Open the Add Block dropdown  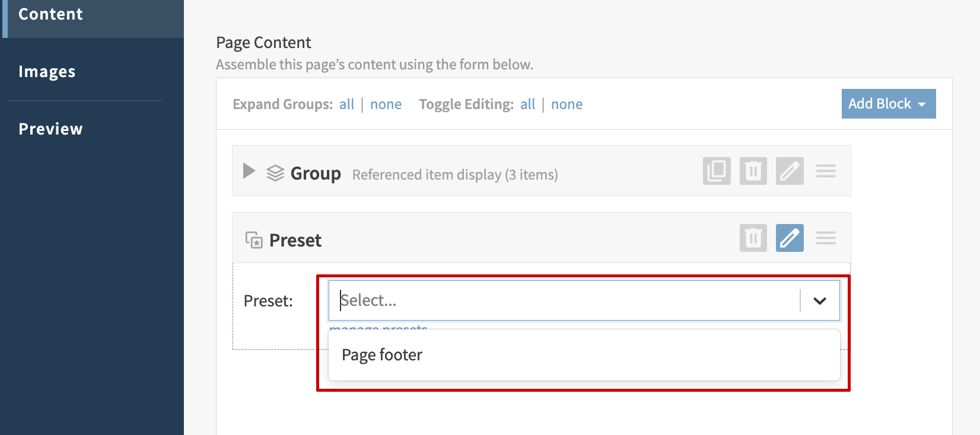888,104
